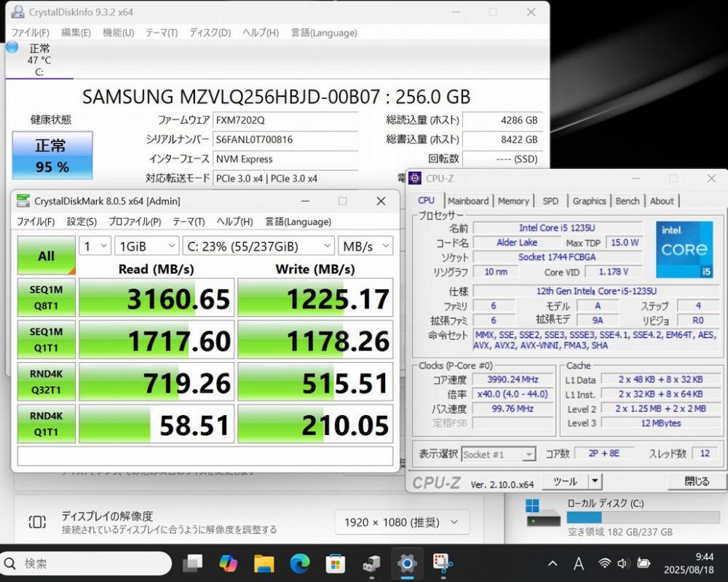This screenshot has width=728, height=582.
Task: Click the CPU-Z title bar app icon
Action: pyautogui.click(x=415, y=178)
